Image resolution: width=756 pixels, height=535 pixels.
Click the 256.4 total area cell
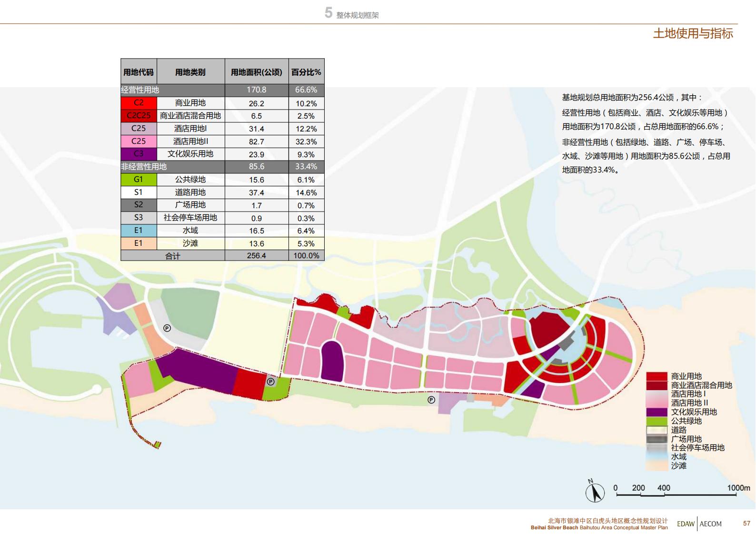[257, 256]
